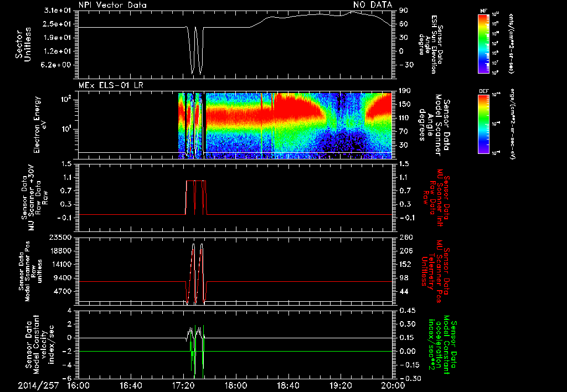Click the '2014/257' date label
The width and height of the screenshot is (567, 392).
(38, 385)
